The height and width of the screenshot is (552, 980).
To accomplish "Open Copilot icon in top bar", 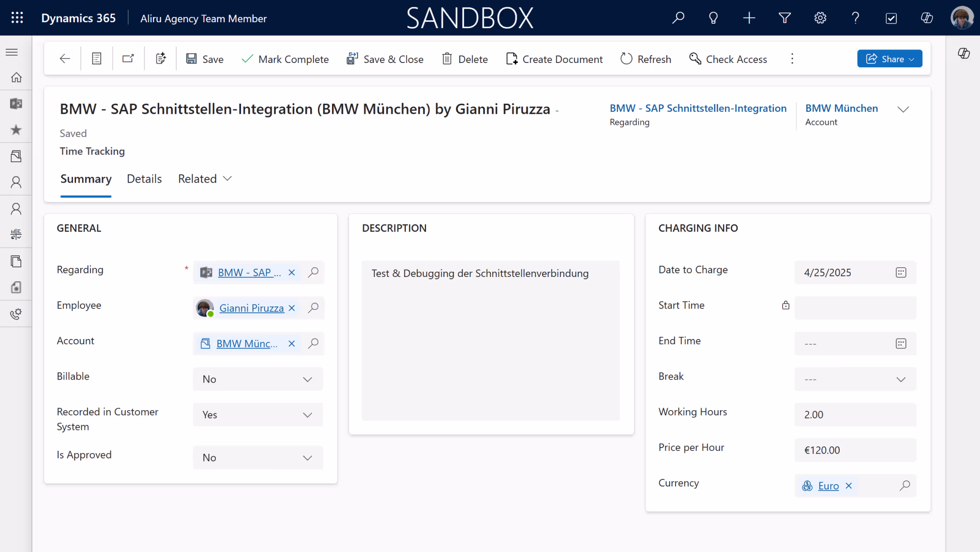I will pyautogui.click(x=927, y=18).
